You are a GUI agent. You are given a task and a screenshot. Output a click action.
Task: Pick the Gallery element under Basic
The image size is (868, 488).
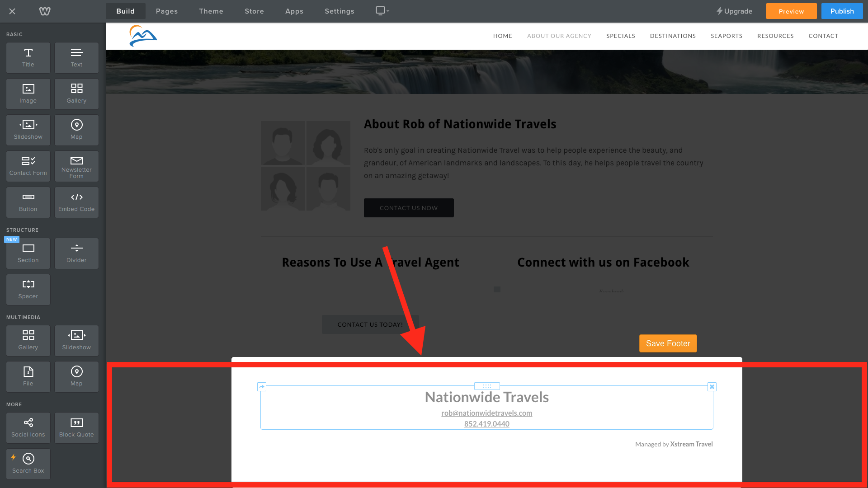point(76,94)
